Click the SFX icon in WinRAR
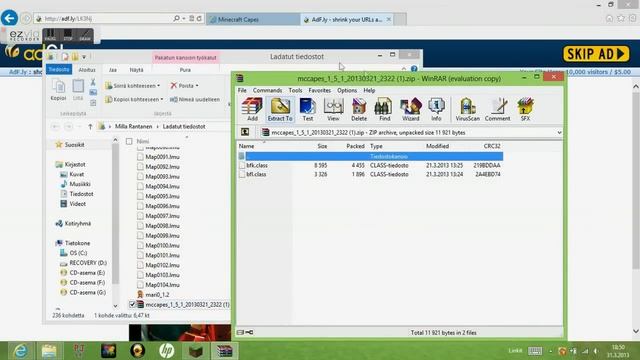 (525, 109)
